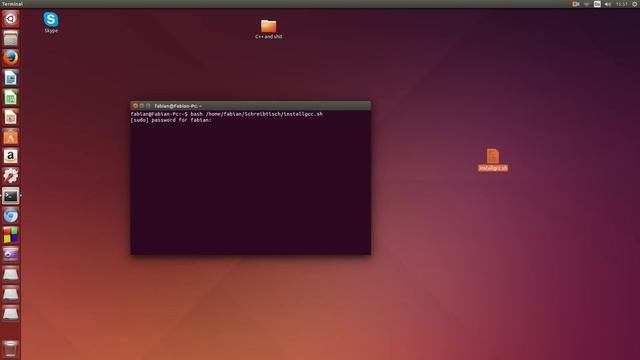Open the Ubuntu Dash search launcher

pos(11,19)
